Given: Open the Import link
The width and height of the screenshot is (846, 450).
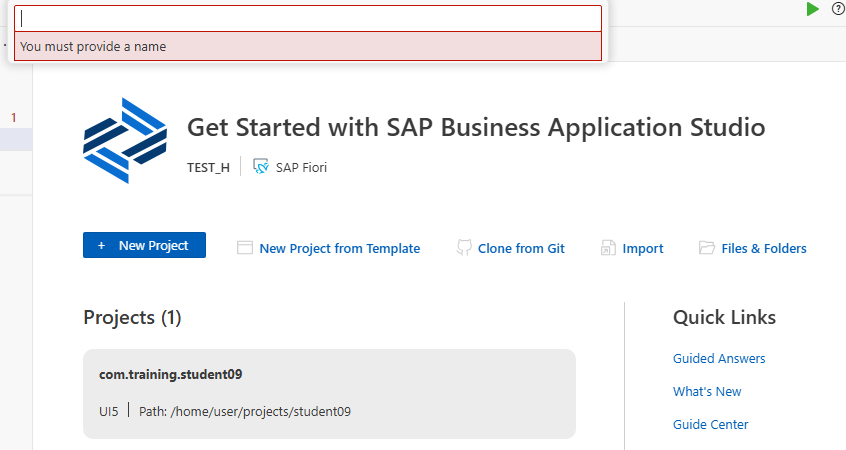Looking at the screenshot, I should 643,248.
